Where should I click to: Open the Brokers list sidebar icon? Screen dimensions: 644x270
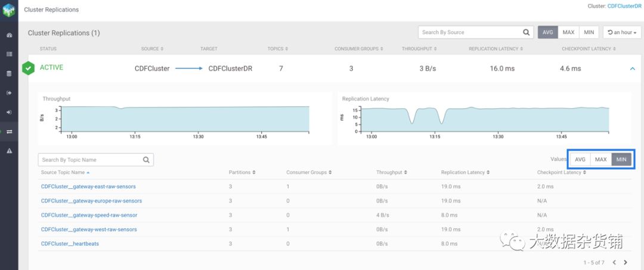(x=9, y=54)
